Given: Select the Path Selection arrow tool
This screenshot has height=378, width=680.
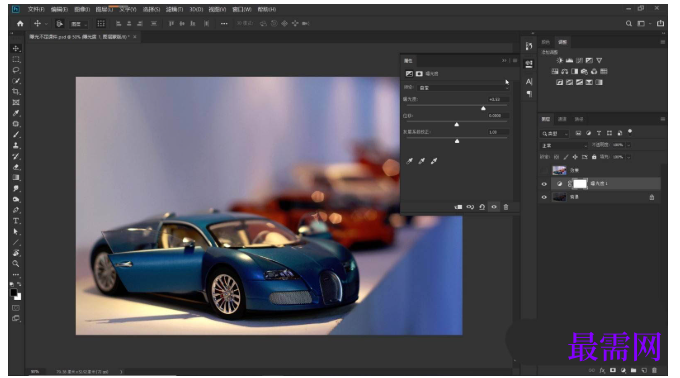Looking at the screenshot, I should pyautogui.click(x=16, y=231).
